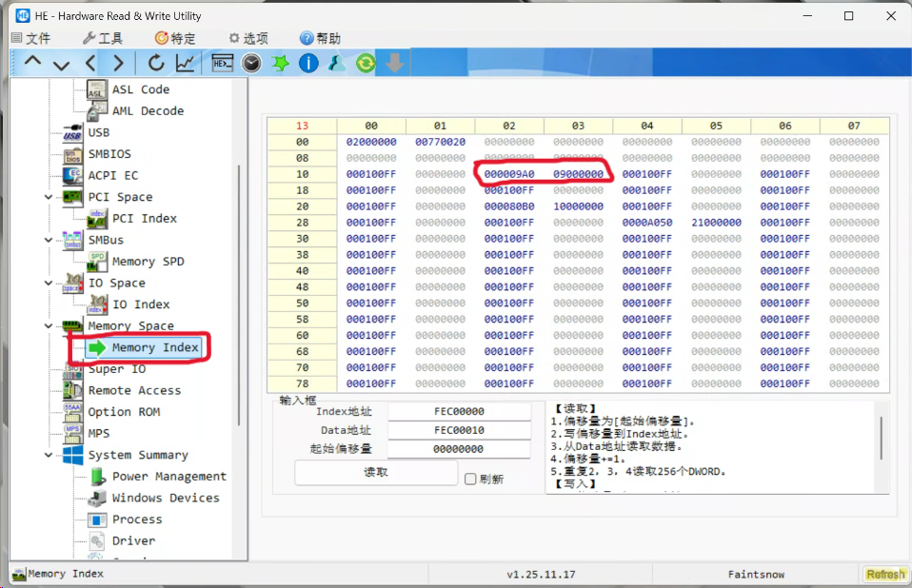Screen dimensions: 912x588
Task: Click the HE command console icon
Action: (223, 63)
